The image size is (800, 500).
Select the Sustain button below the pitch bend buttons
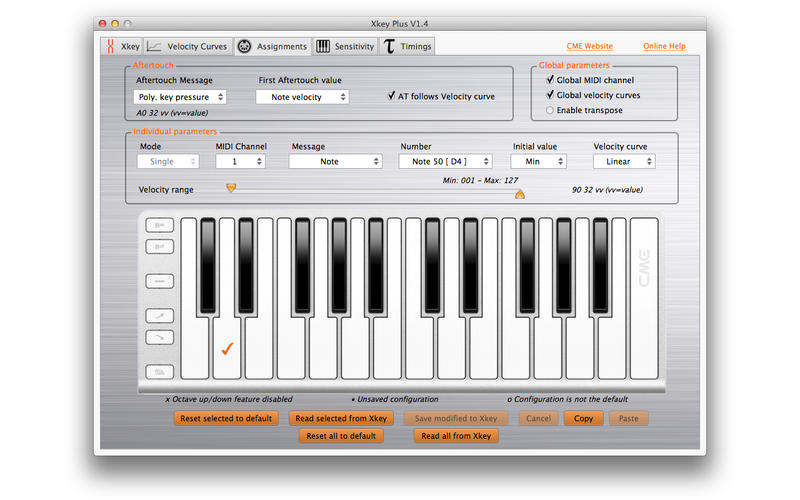click(x=160, y=372)
